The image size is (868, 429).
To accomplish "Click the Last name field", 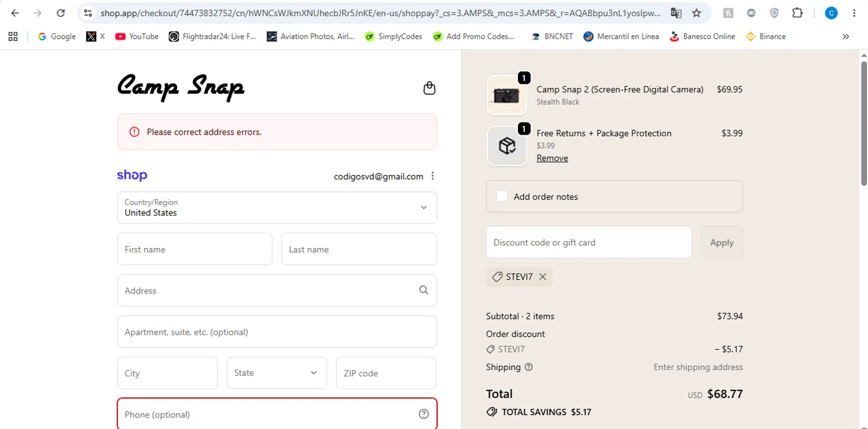I will pyautogui.click(x=359, y=249).
